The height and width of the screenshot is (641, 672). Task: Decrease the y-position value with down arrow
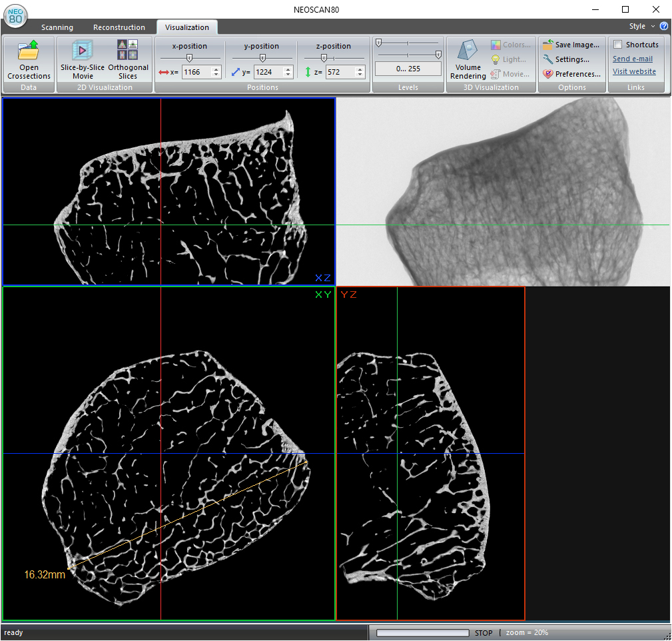pyautogui.click(x=288, y=75)
